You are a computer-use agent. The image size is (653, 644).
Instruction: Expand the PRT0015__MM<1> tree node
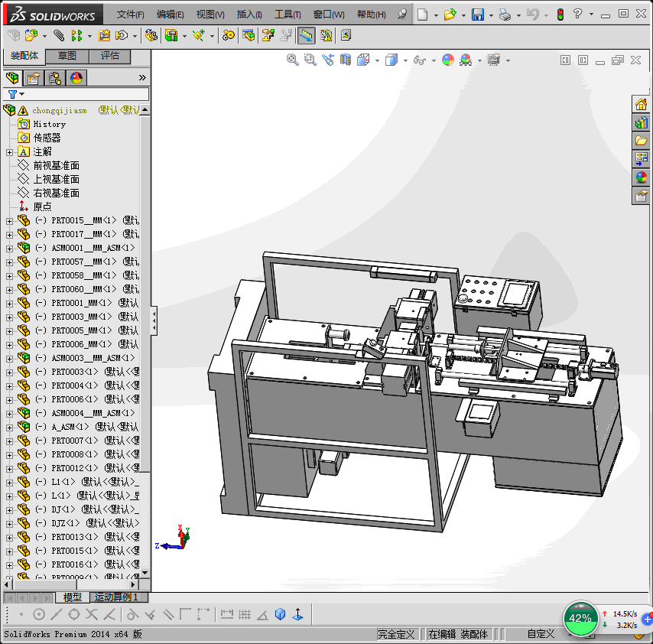point(9,220)
